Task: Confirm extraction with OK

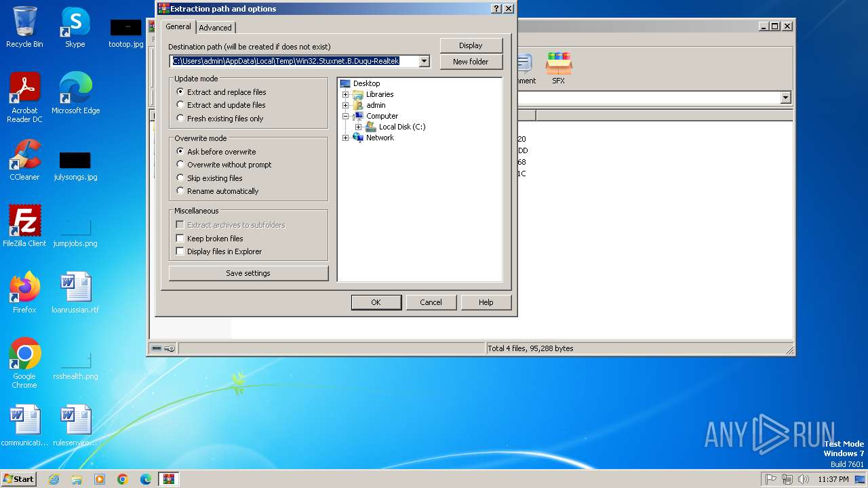Action: point(376,302)
